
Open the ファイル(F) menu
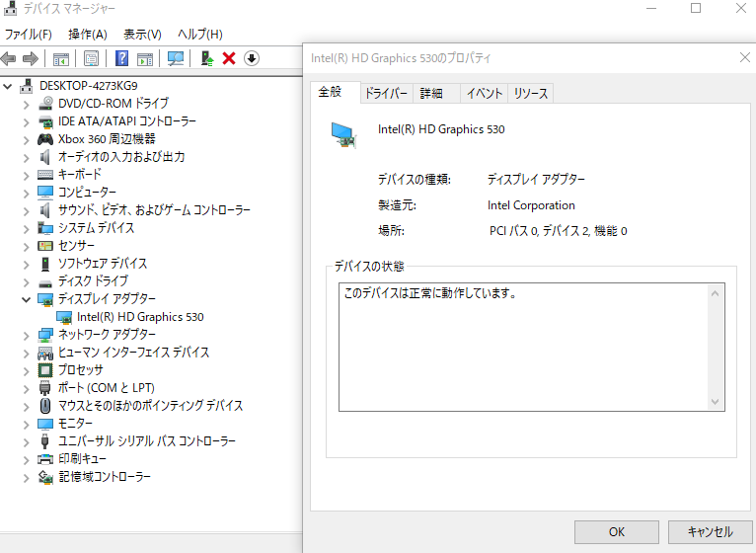coord(29,35)
